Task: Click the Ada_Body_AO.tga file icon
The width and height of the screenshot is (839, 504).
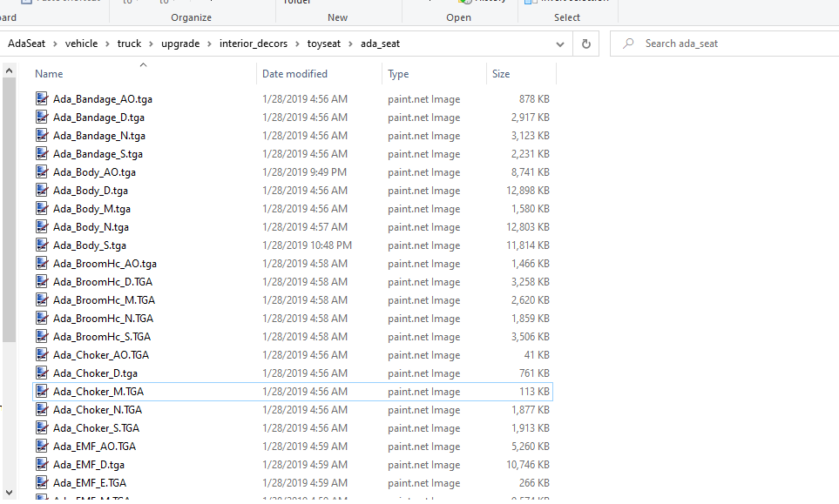Action: coord(42,171)
